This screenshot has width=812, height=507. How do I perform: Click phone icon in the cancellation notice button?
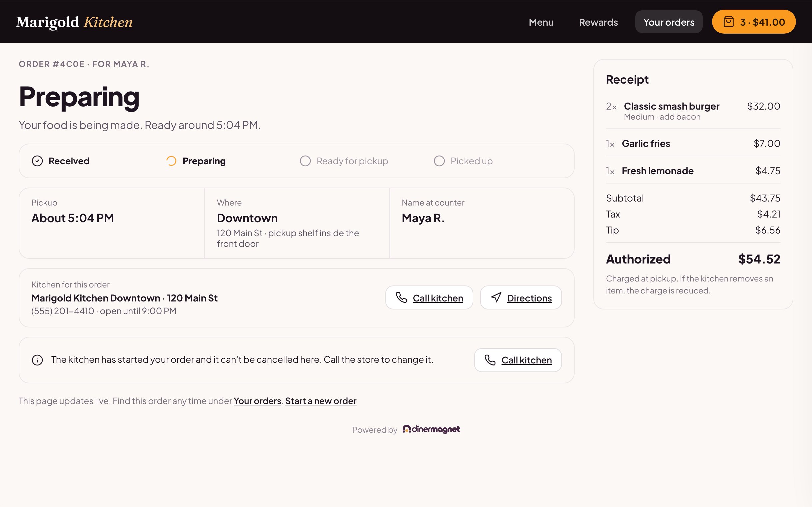pos(490,360)
